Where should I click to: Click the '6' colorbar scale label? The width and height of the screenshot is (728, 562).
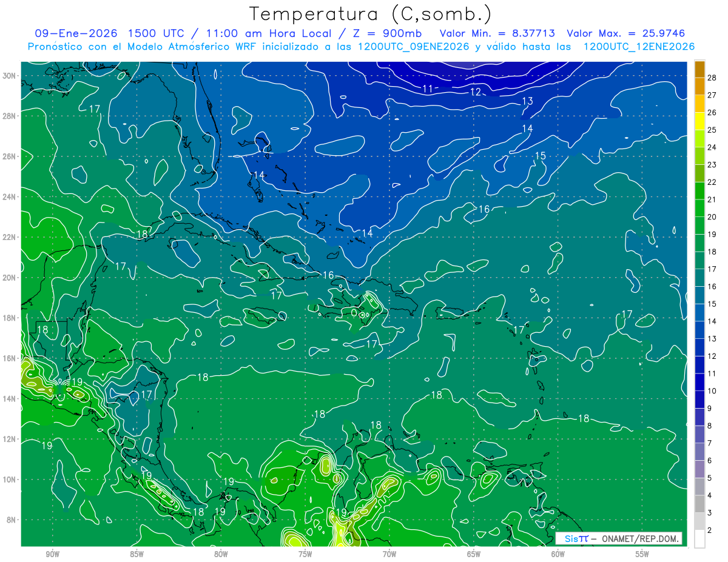tap(710, 461)
